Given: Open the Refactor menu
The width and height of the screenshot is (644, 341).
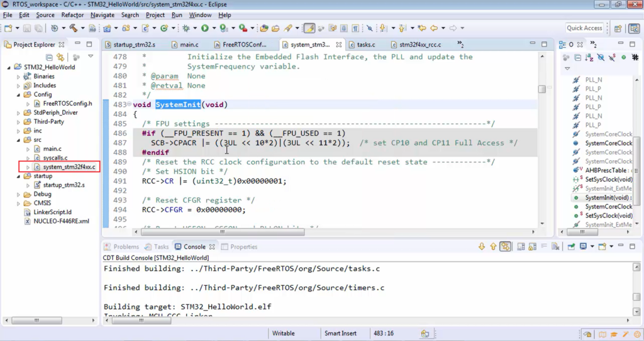Looking at the screenshot, I should (x=72, y=15).
